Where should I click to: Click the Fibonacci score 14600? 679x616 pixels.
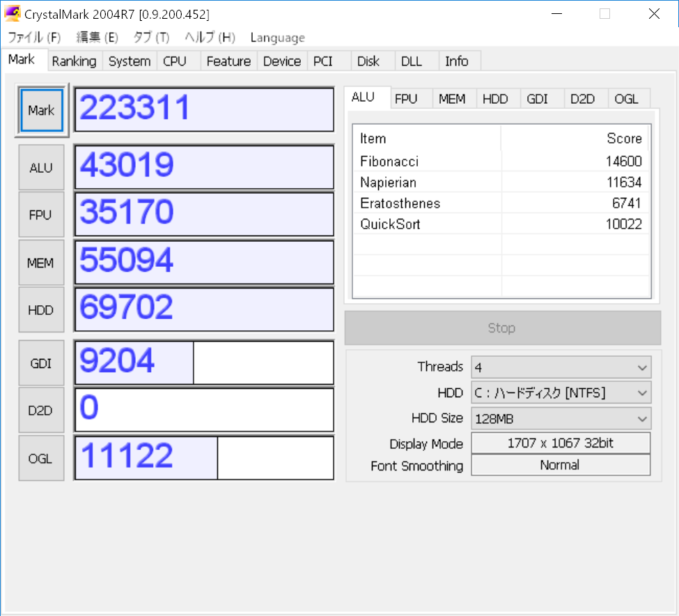coord(623,162)
